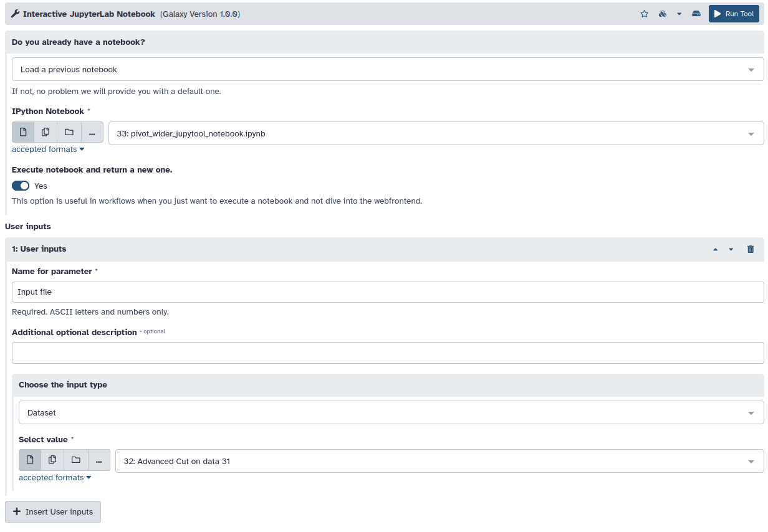Open the pivot_wider_jupytool_notebook.ipynb dataset selector
This screenshot has height=532, width=768.
click(436, 133)
